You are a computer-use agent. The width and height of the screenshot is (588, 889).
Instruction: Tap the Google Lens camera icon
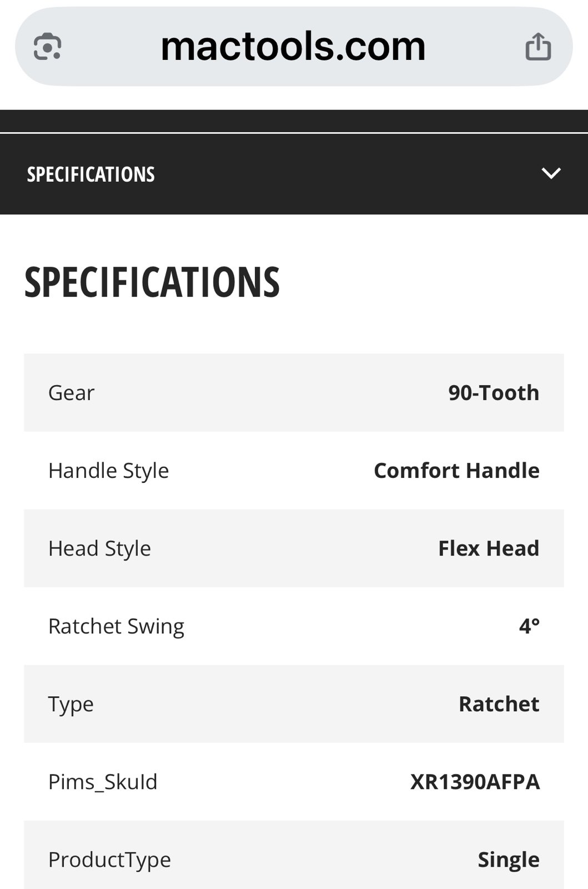[47, 47]
